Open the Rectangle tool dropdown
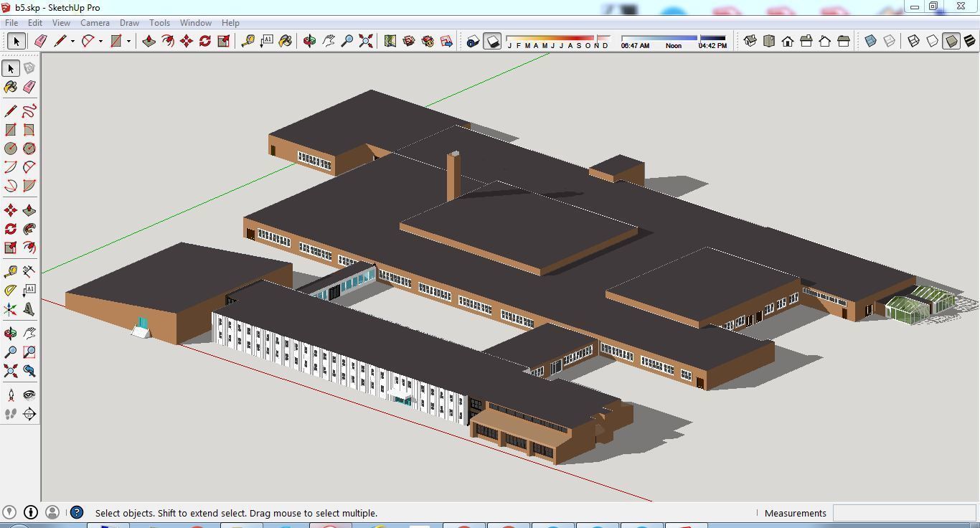This screenshot has width=980, height=528. point(128,41)
